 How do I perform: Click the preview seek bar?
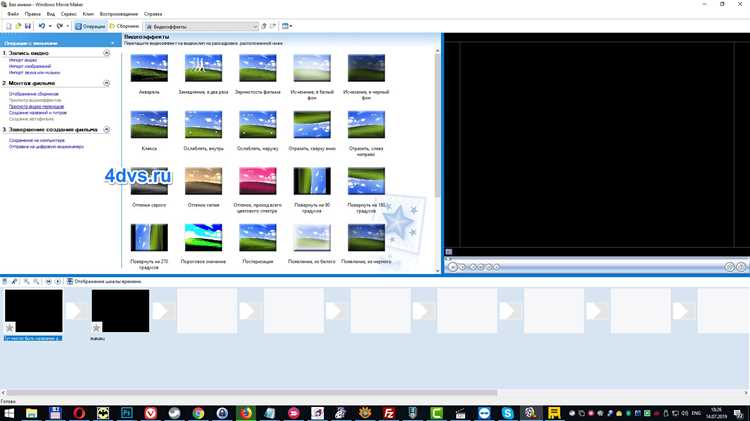point(596,259)
